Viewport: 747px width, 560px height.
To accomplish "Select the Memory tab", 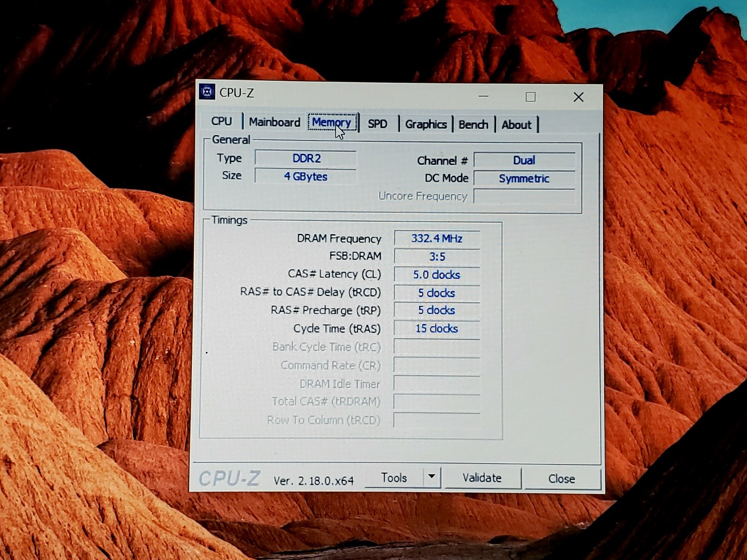I will point(331,123).
